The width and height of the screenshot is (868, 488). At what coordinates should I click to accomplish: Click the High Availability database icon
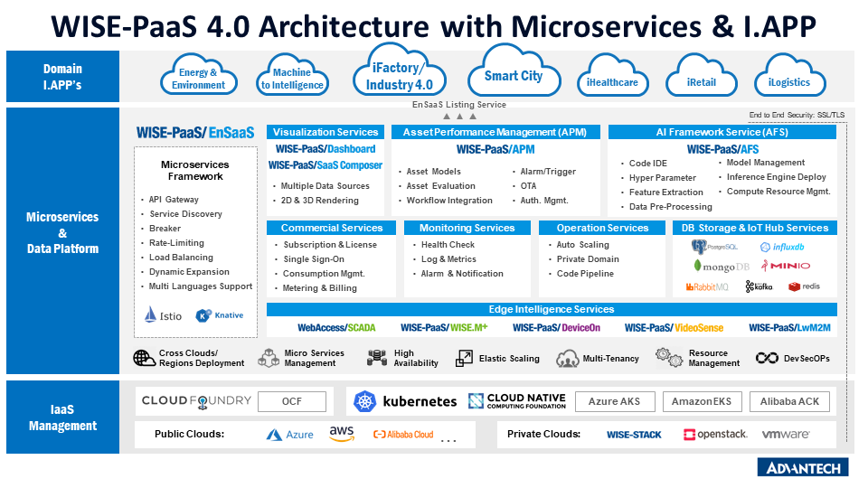click(x=377, y=358)
